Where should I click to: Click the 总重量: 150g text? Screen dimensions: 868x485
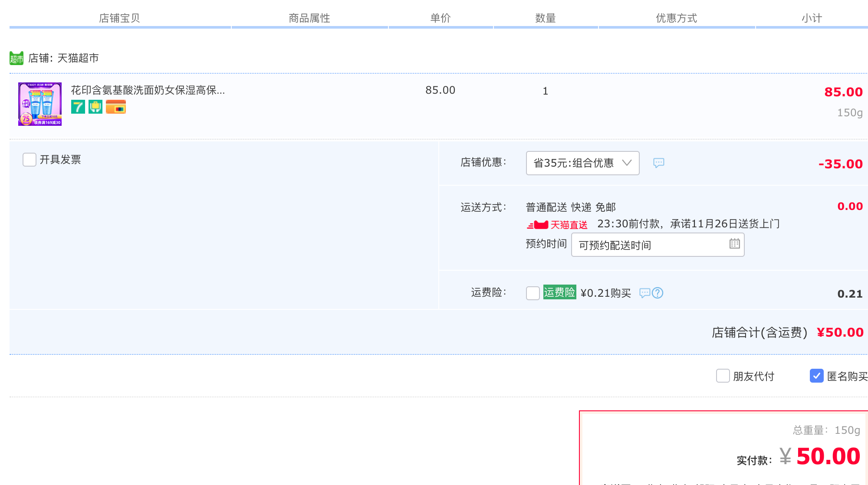click(827, 430)
